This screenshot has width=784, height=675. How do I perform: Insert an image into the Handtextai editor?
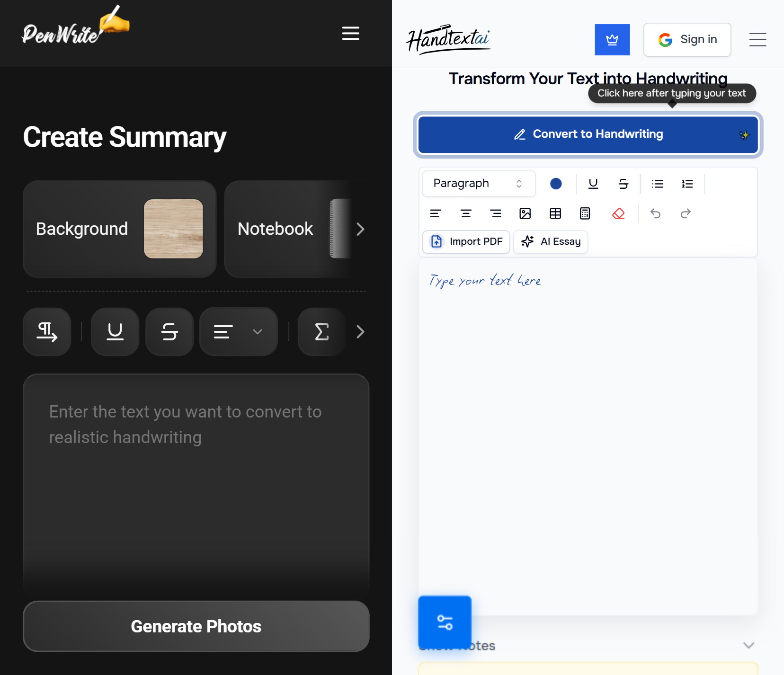pyautogui.click(x=525, y=213)
